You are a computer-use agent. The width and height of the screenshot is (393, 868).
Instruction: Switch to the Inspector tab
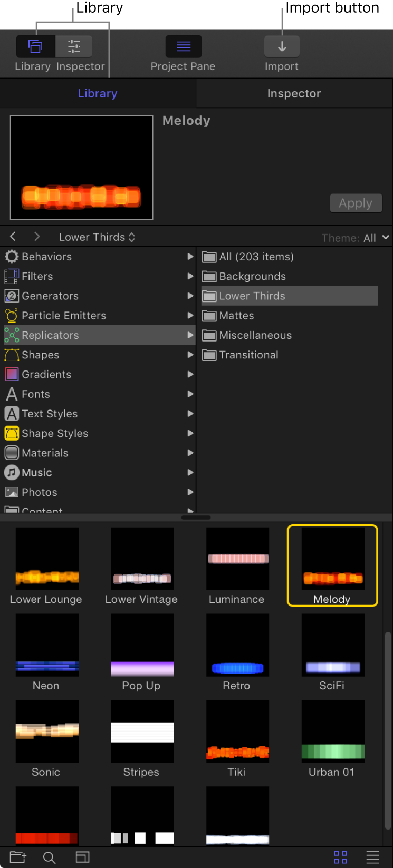294,94
